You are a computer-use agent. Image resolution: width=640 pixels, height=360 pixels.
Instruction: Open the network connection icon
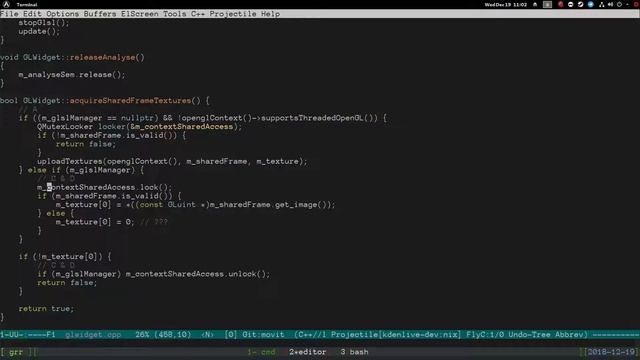602,4
